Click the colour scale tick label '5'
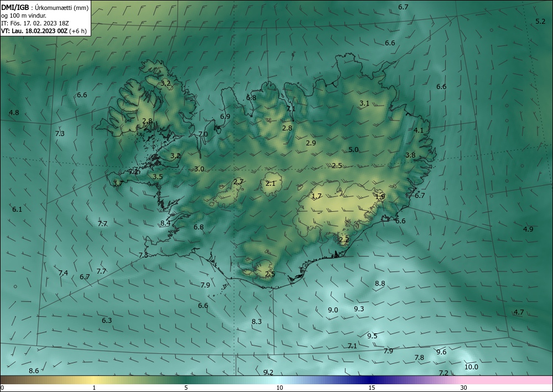This screenshot has width=553, height=392. coord(186,388)
